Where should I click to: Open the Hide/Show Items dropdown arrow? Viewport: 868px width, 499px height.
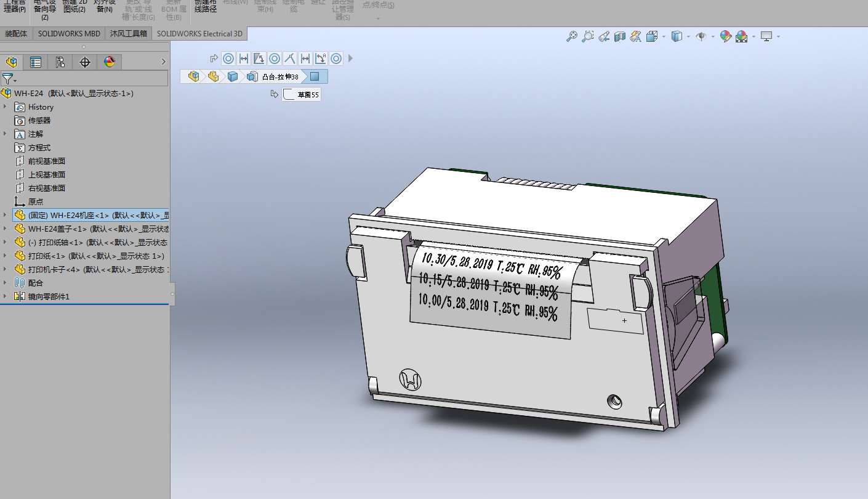(x=713, y=36)
